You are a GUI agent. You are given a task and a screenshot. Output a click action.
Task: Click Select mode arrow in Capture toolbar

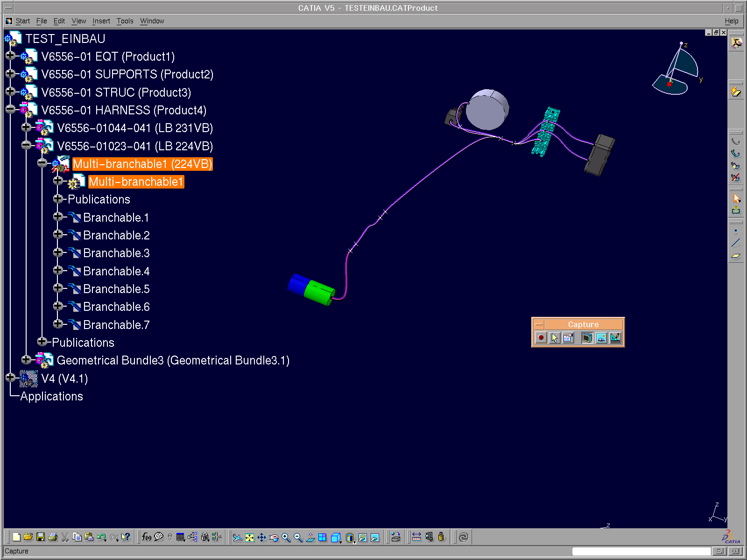pos(555,337)
